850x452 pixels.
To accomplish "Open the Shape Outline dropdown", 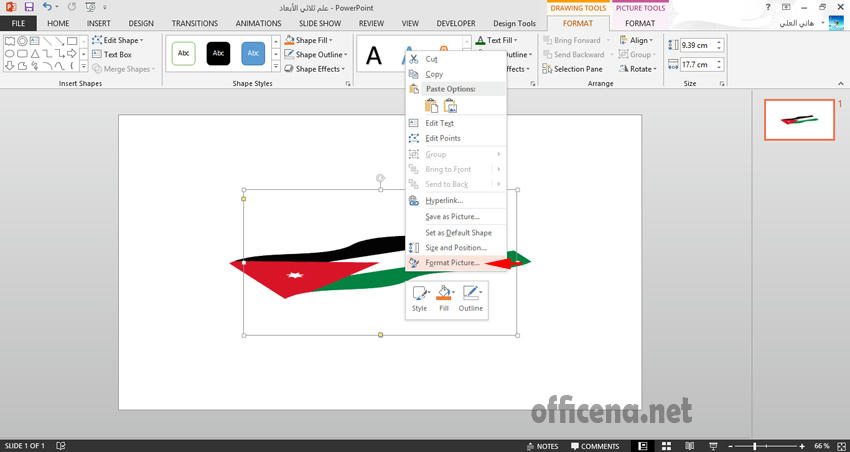I will tap(315, 54).
